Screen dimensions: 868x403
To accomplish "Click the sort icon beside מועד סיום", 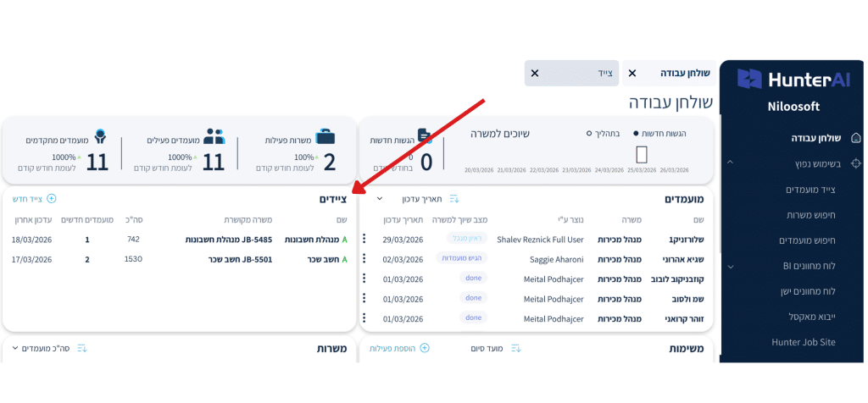I will point(515,348).
